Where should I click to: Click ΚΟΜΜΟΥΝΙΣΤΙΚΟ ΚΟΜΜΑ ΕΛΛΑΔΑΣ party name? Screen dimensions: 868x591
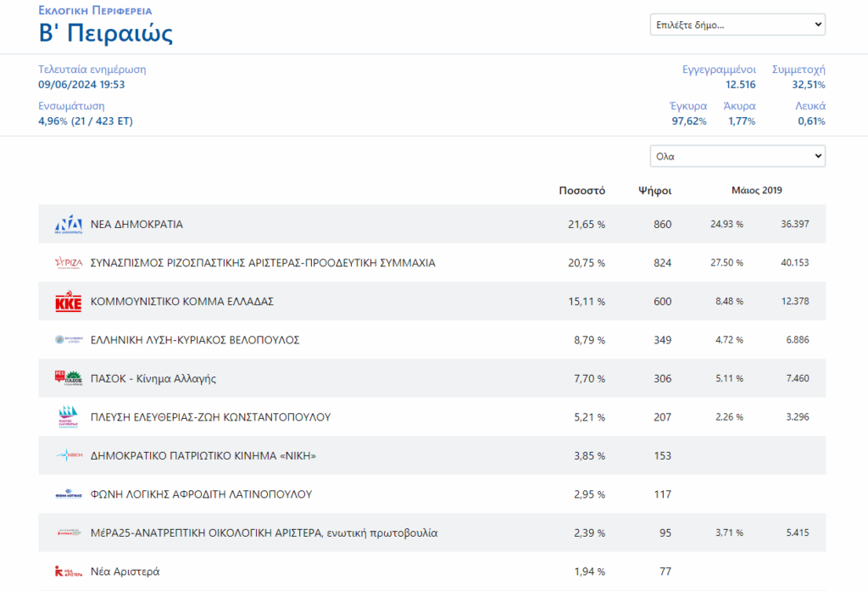pos(182,301)
